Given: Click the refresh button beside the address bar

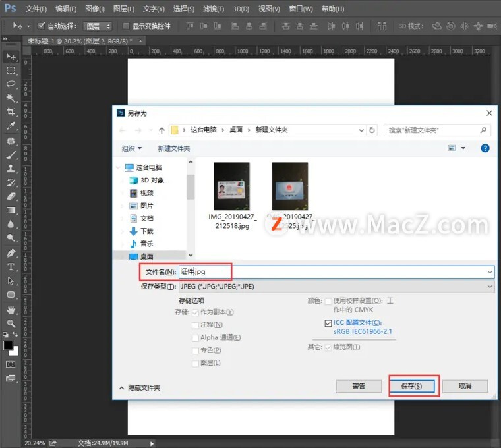Looking at the screenshot, I should tap(372, 130).
